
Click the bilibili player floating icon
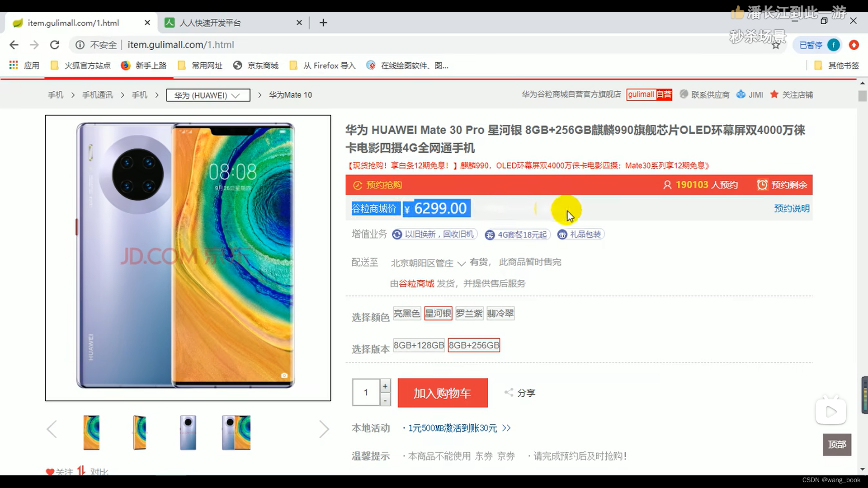tap(830, 410)
